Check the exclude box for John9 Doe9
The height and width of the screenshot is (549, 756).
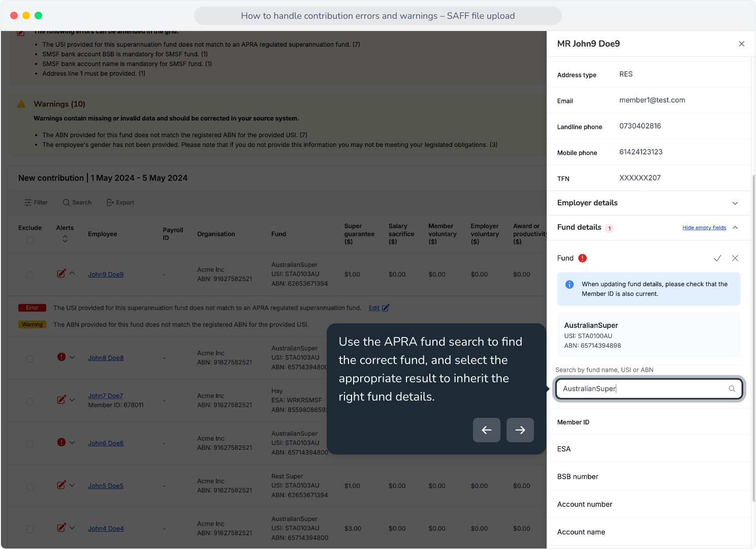[30, 275]
